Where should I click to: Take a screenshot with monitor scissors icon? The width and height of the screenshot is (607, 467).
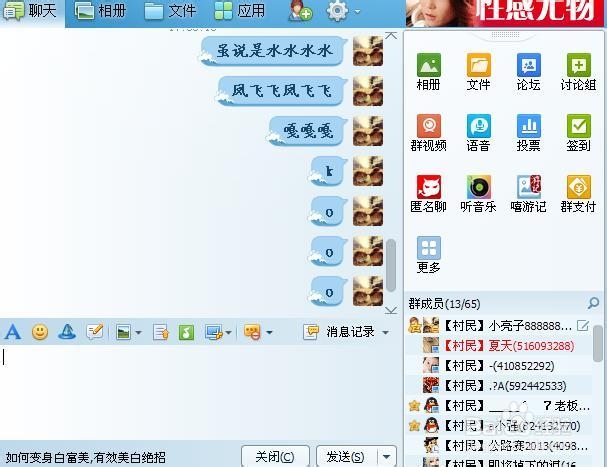click(x=214, y=332)
